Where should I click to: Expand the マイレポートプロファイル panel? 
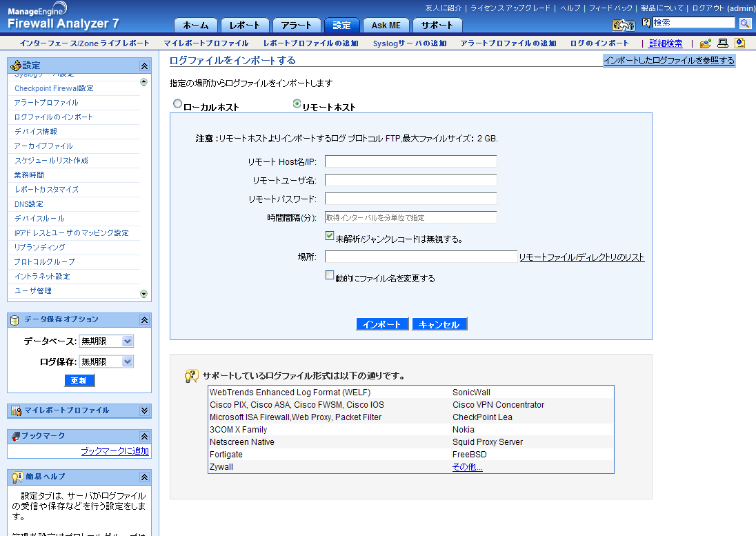click(x=144, y=410)
